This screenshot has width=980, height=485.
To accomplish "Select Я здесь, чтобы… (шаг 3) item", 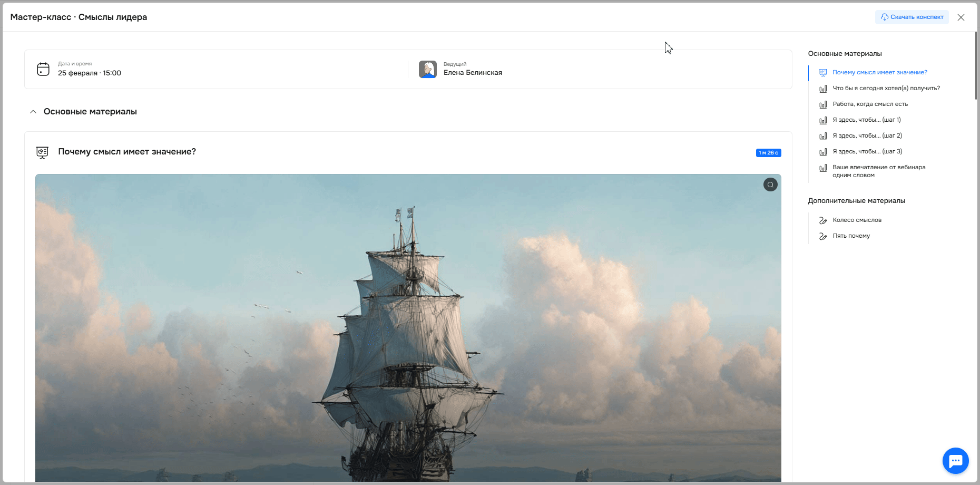I will click(x=867, y=152).
